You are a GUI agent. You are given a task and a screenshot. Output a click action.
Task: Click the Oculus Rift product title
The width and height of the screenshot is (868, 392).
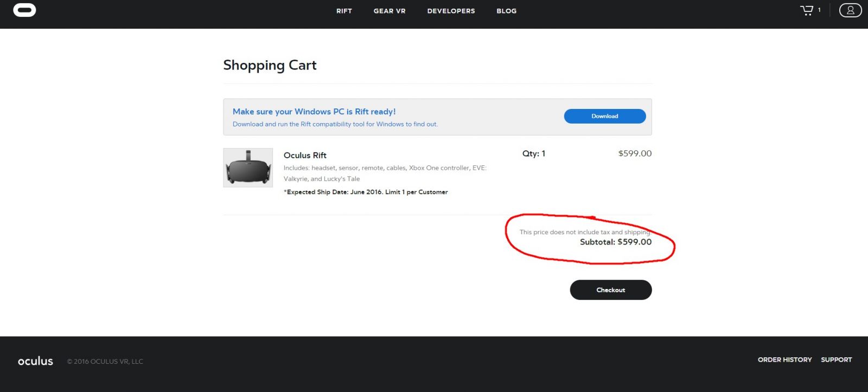[305, 155]
